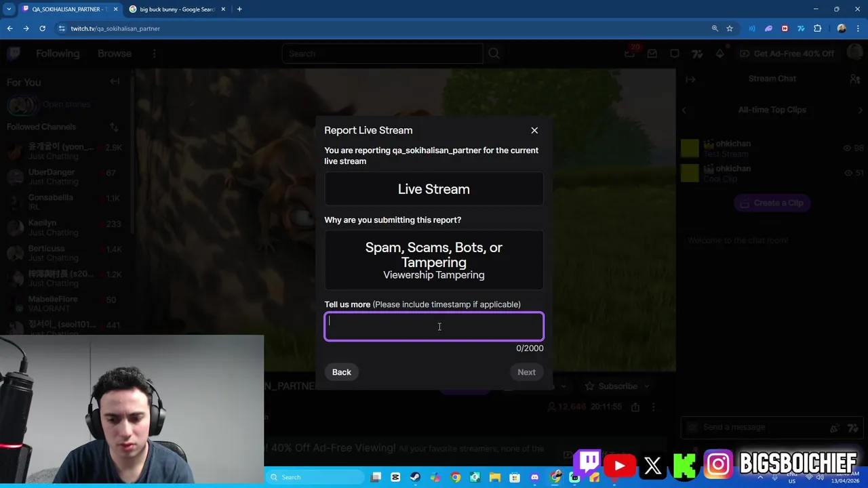Open the zoom magnifier icon in address bar
Screen dimensions: 868x488
click(x=715, y=28)
